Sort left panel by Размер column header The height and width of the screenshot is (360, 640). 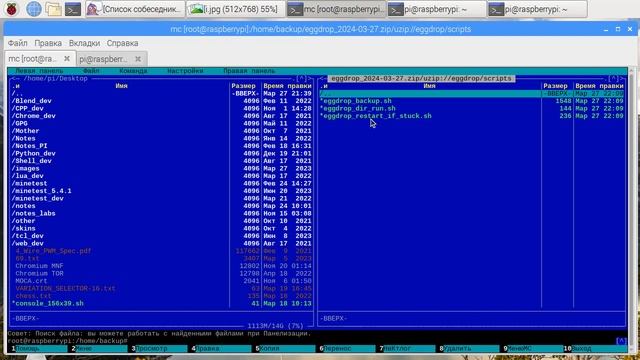(243, 86)
